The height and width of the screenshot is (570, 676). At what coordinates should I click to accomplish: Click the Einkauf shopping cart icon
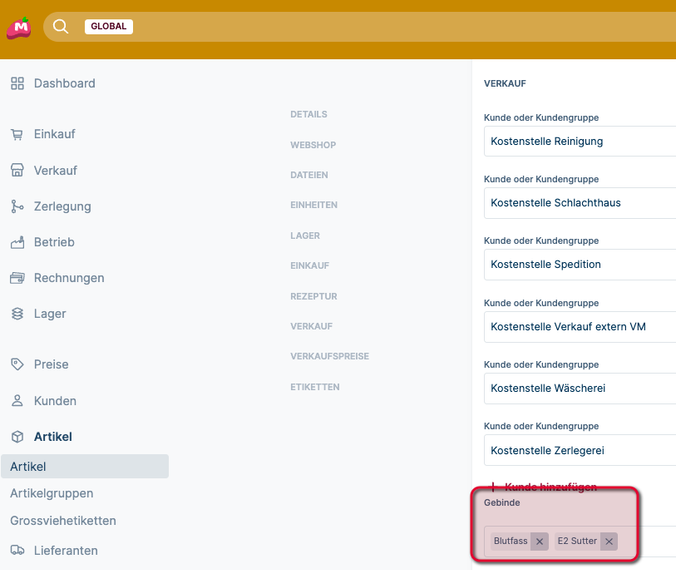click(x=17, y=134)
